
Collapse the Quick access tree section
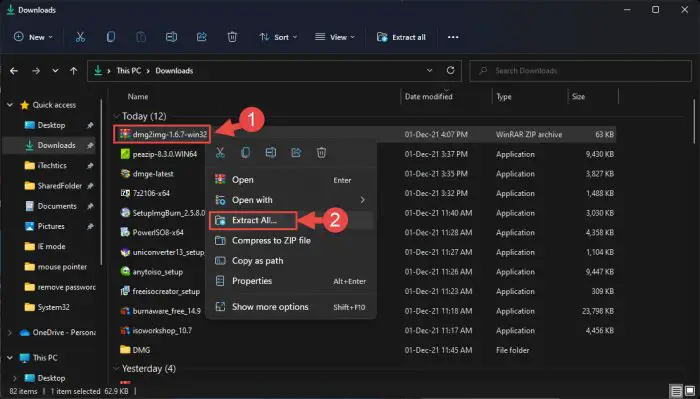point(10,105)
